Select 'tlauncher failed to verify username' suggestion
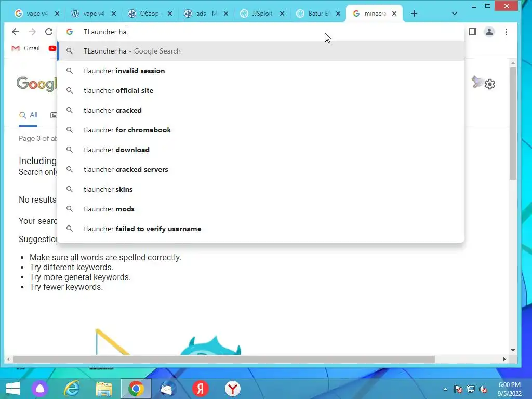The height and width of the screenshot is (399, 532). click(x=261, y=229)
